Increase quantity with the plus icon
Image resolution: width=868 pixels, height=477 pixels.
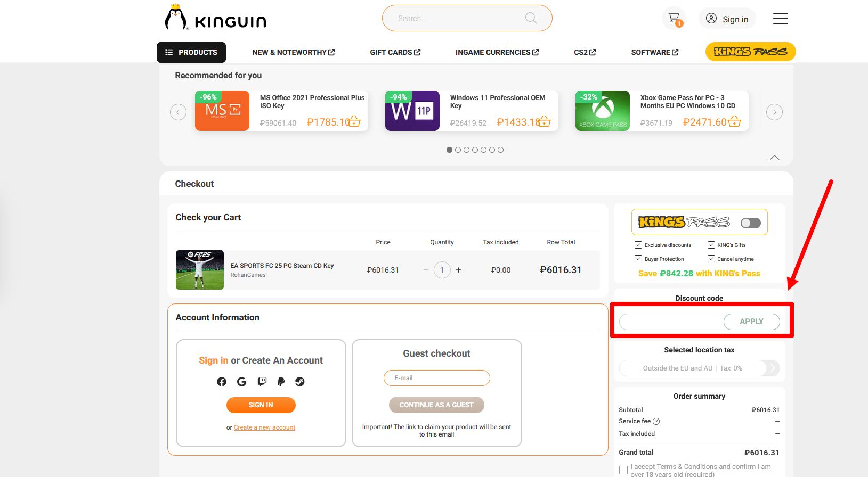tap(458, 270)
